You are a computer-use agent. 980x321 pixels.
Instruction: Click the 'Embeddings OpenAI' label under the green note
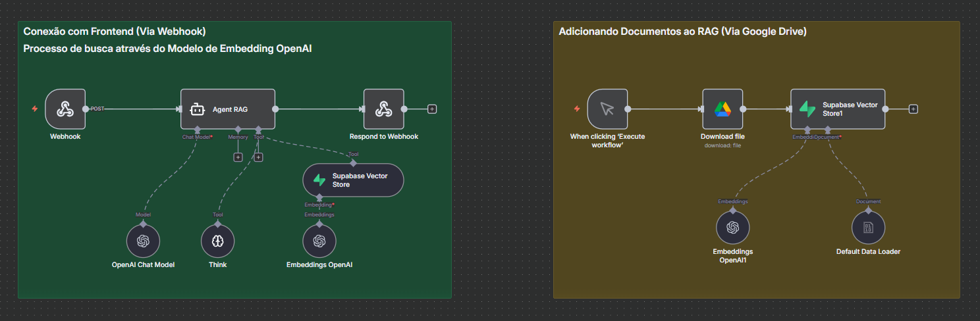click(x=319, y=264)
